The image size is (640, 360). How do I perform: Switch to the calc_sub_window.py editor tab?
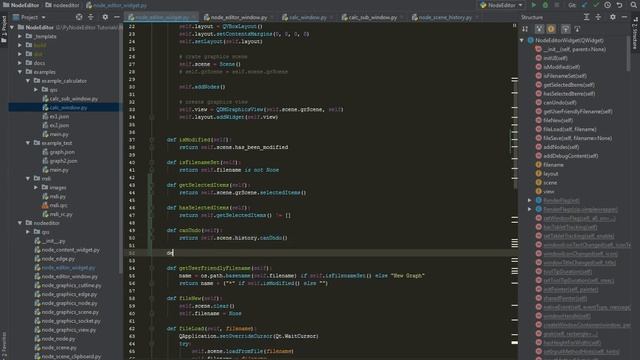[373, 17]
